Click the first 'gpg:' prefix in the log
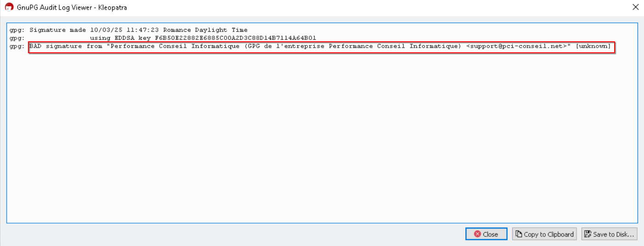This screenshot has height=246, width=644. 17,30
